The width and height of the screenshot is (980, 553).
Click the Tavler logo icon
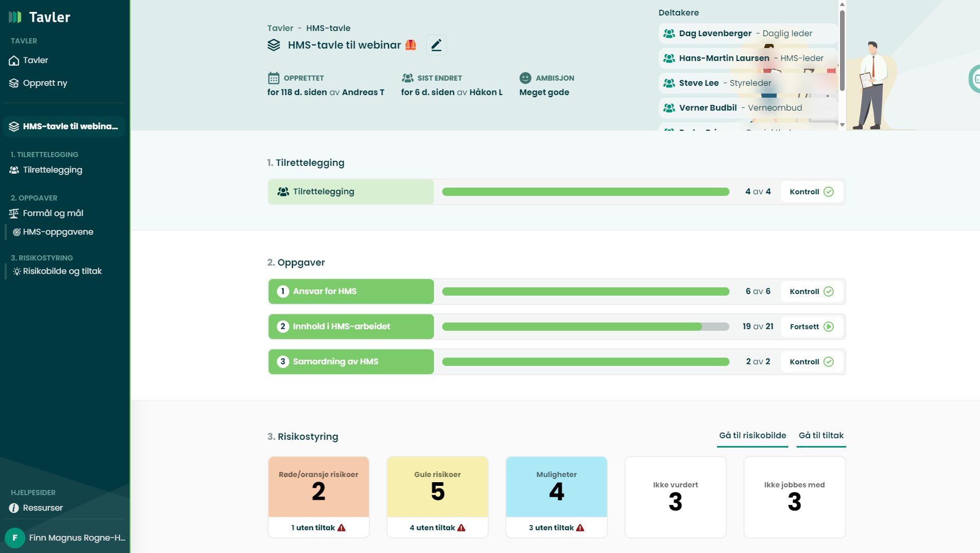15,17
